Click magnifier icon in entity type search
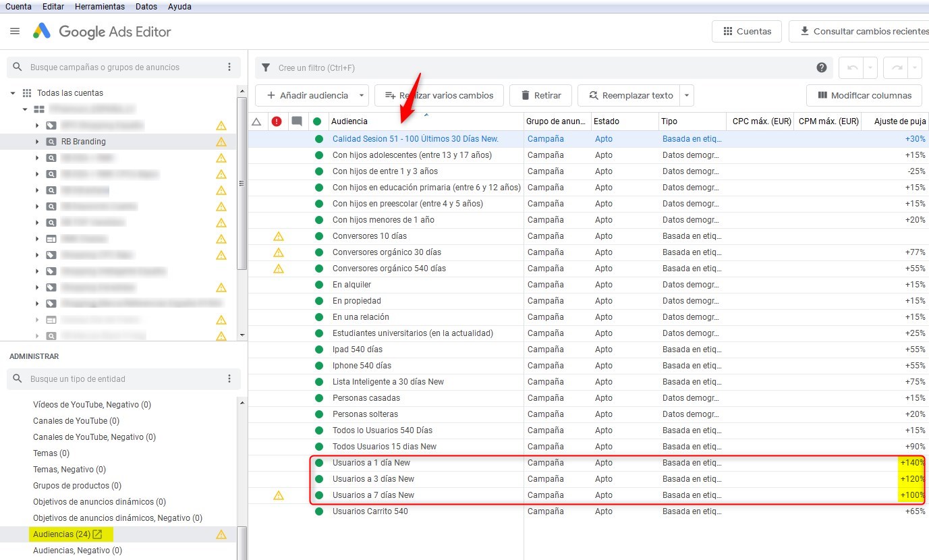The height and width of the screenshot is (560, 929). [x=18, y=379]
